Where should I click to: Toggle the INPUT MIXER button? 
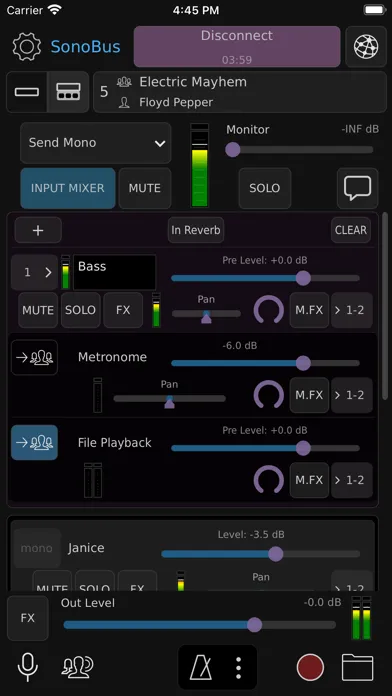click(x=68, y=188)
